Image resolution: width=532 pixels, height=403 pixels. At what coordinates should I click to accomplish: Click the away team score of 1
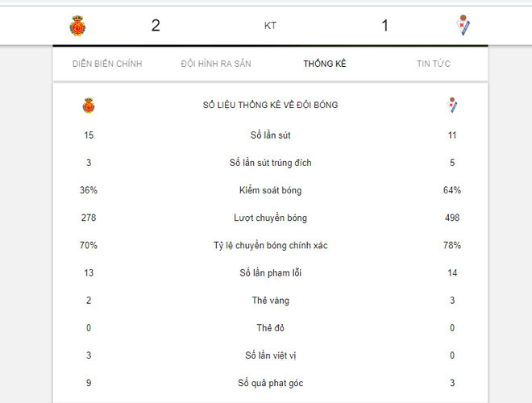click(384, 26)
